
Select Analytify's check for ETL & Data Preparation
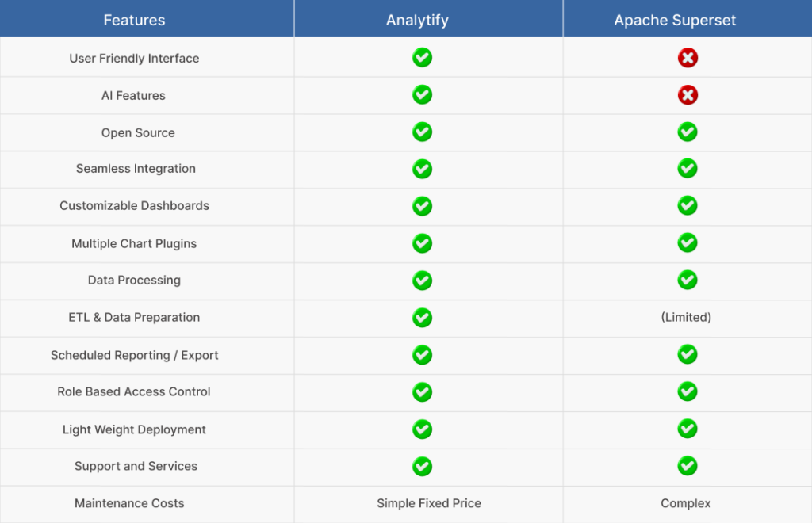pyautogui.click(x=422, y=318)
